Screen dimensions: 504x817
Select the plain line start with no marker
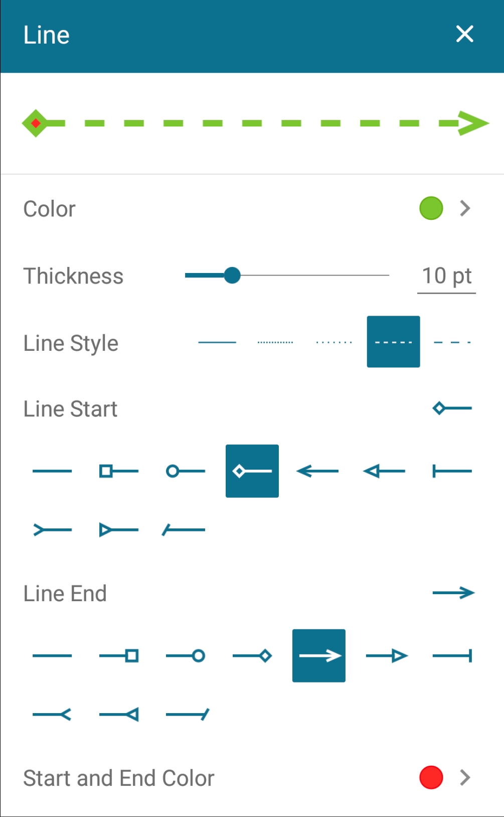[52, 471]
